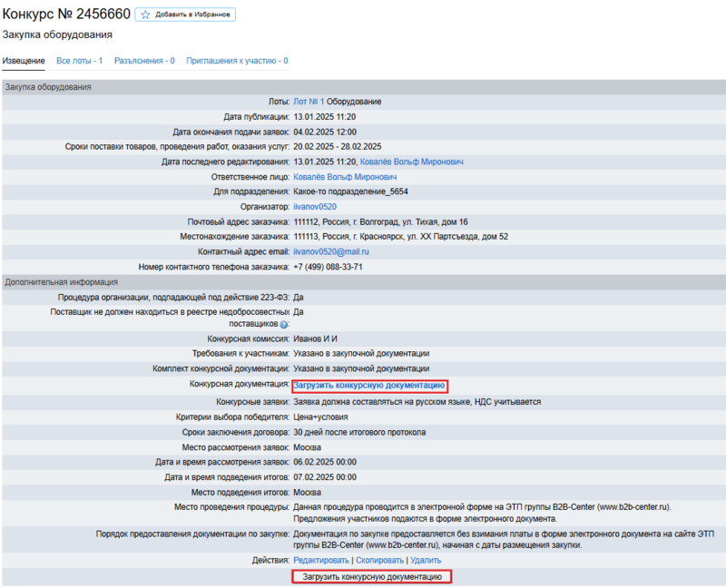The height and width of the screenshot is (588, 726).
Task: Click the email link iivanov0520@mail.ru
Action: point(333,251)
